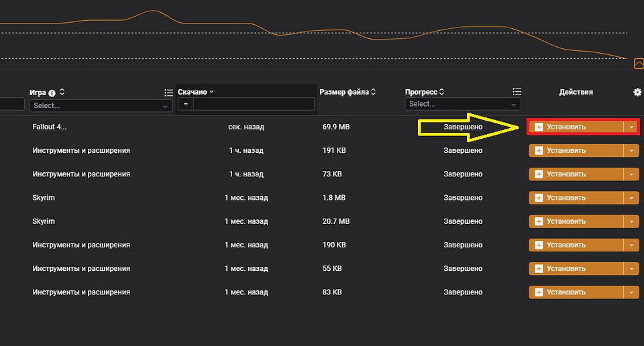
Task: Click the Скачано date filter input field
Action: pyautogui.click(x=253, y=105)
